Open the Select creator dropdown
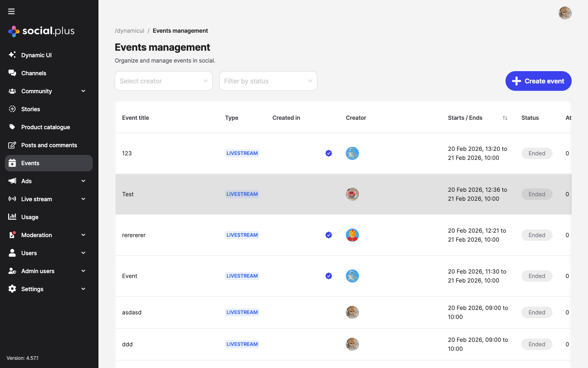This screenshot has height=368, width=588. (x=163, y=81)
